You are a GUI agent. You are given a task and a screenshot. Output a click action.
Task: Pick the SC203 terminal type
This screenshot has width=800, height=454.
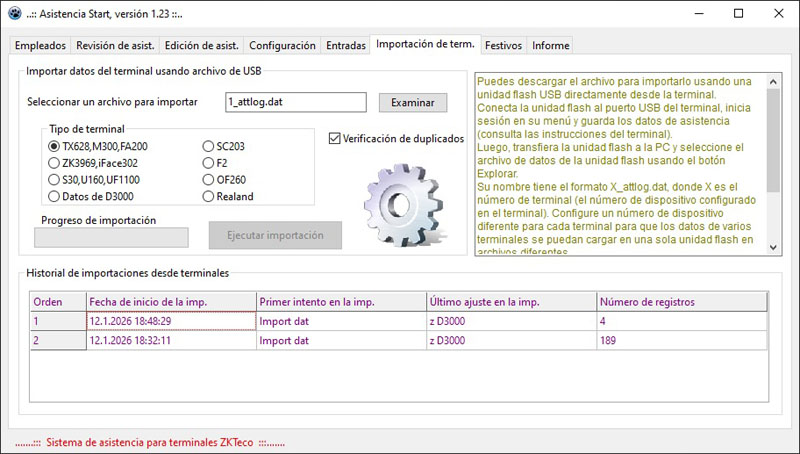pos(208,146)
